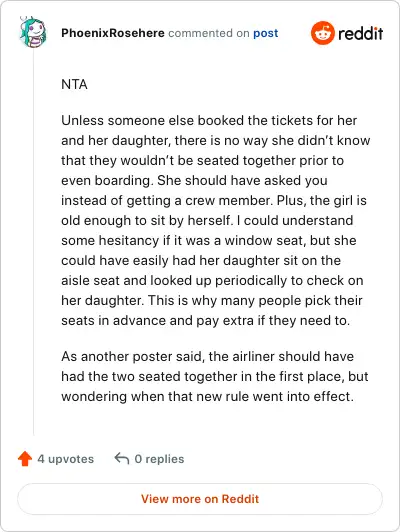This screenshot has height=532, width=400.
Task: Click the 'View more on Reddit' button
Action: 200,499
